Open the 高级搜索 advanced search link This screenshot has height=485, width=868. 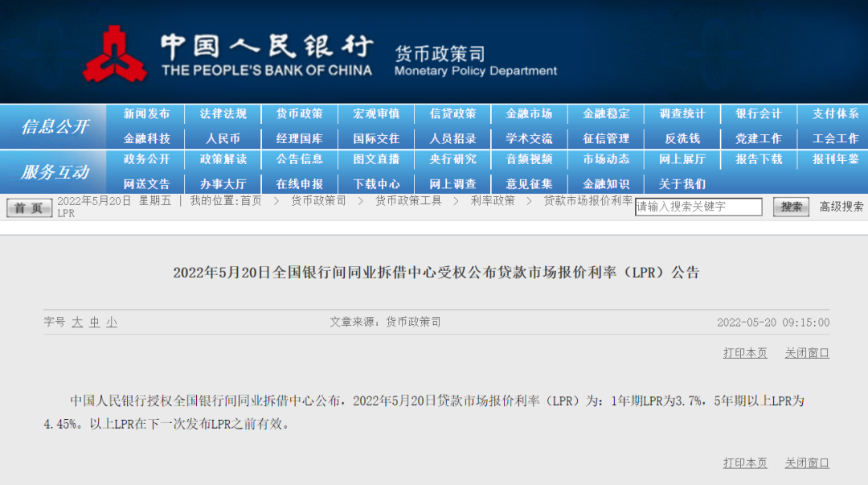pos(841,207)
